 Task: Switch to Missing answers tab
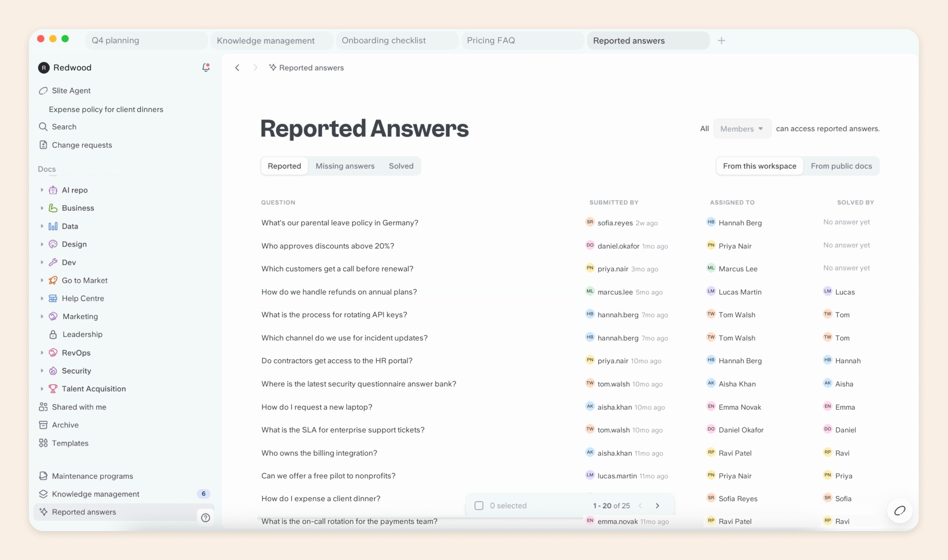point(345,166)
